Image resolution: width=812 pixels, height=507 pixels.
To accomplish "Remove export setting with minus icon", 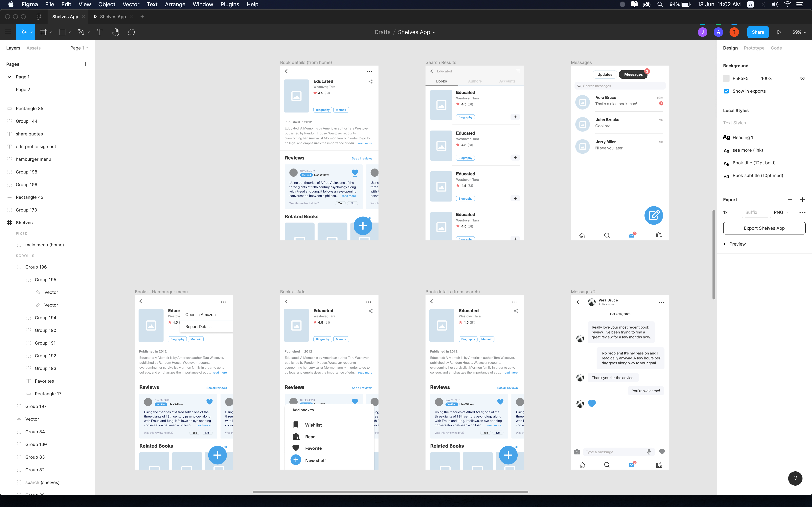I will (790, 199).
